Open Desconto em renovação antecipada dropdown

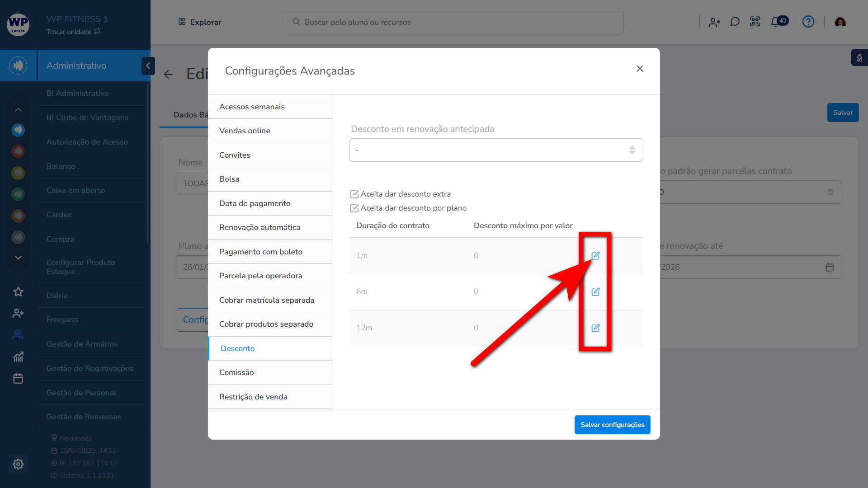click(496, 150)
